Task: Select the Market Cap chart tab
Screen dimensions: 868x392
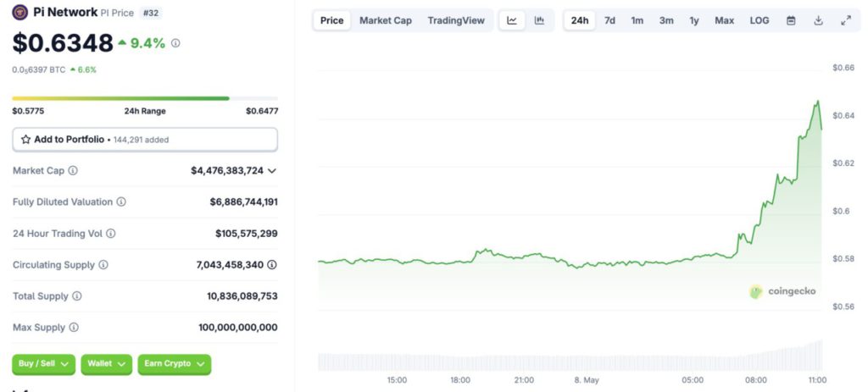Action: (386, 20)
